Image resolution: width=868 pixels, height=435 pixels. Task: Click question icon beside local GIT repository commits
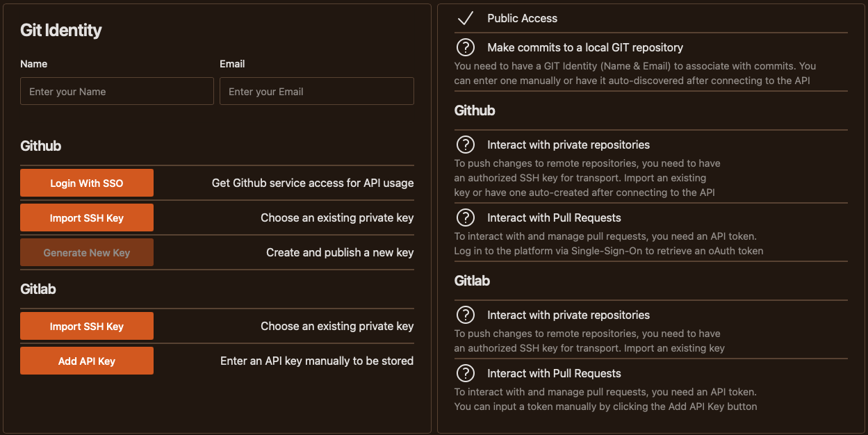[465, 47]
